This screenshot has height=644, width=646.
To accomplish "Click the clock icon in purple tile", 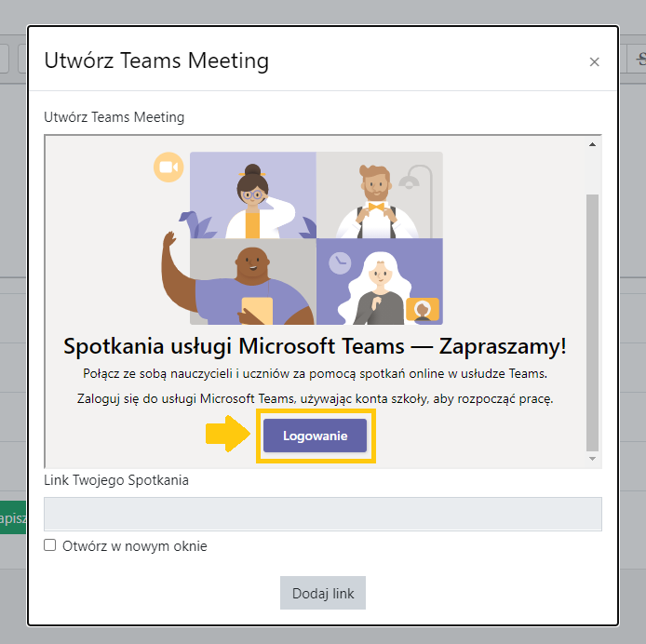I will pyautogui.click(x=340, y=262).
